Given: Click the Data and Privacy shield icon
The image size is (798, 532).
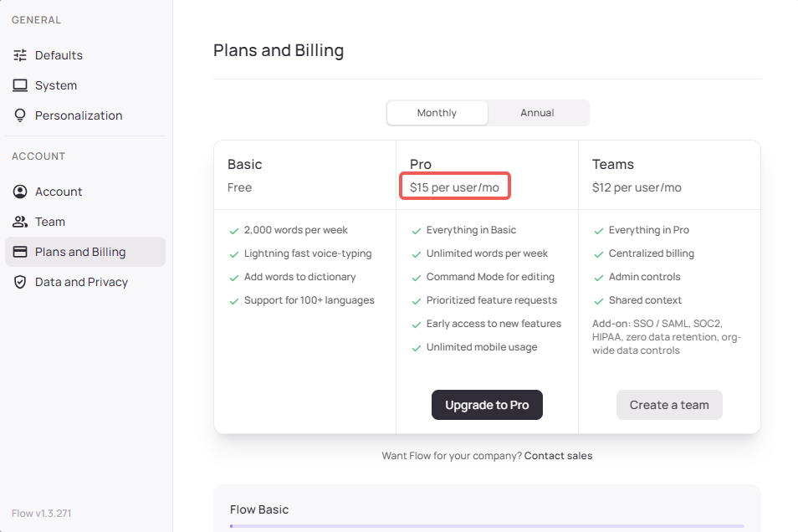Looking at the screenshot, I should point(20,282).
